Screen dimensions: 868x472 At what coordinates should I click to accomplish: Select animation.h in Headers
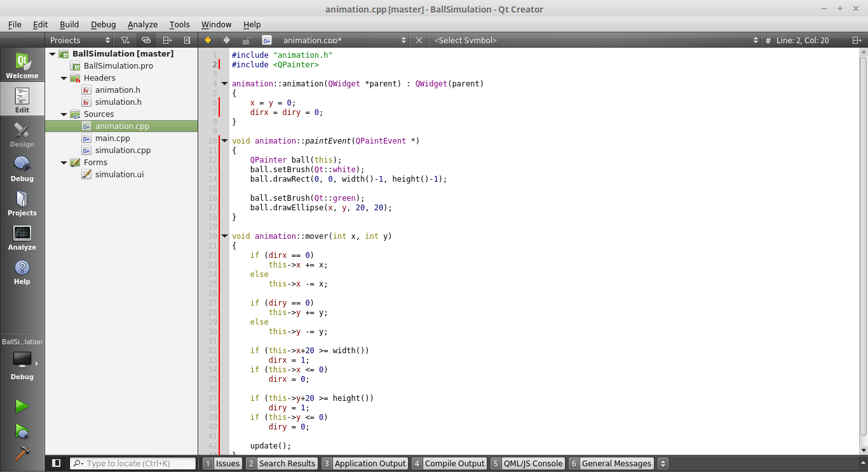coord(118,90)
